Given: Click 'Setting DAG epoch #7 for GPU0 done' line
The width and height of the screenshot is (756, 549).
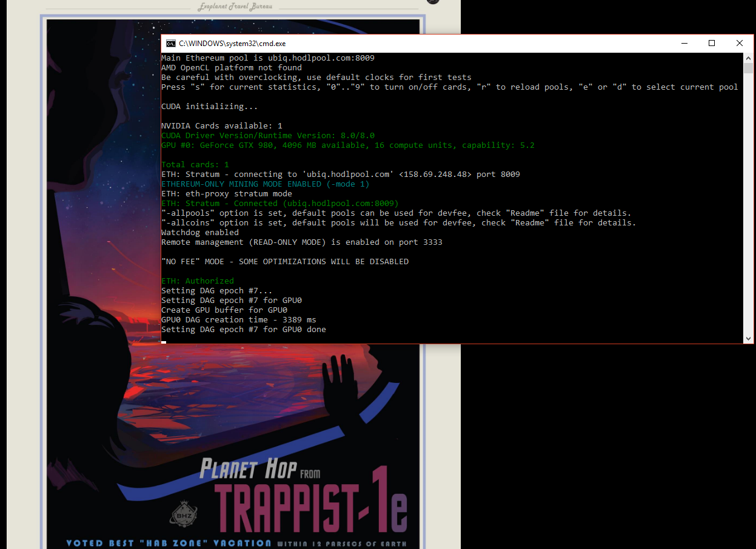Looking at the screenshot, I should point(243,330).
